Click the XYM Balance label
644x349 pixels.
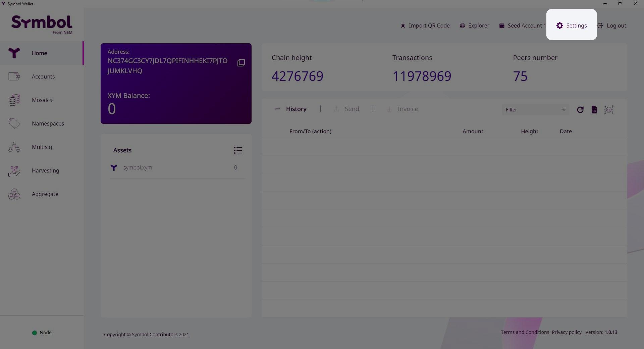coord(129,96)
